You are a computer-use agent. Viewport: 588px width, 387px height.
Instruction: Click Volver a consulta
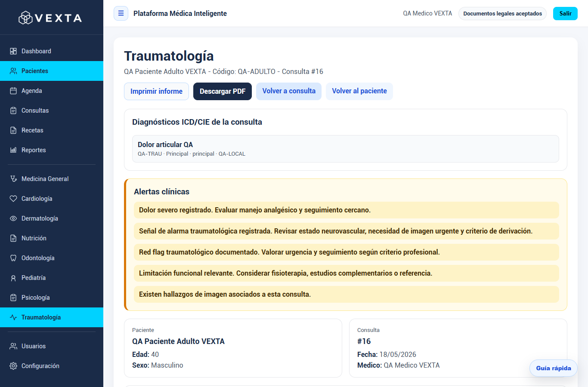coord(289,91)
